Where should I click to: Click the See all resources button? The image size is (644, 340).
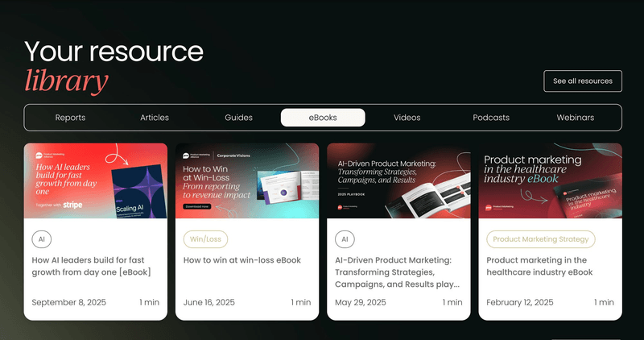[x=583, y=81]
